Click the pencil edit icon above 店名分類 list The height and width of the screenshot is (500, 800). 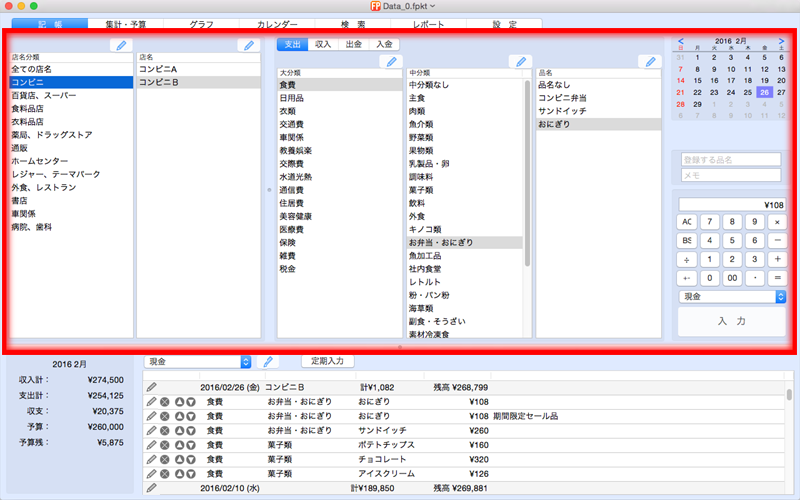pyautogui.click(x=121, y=45)
